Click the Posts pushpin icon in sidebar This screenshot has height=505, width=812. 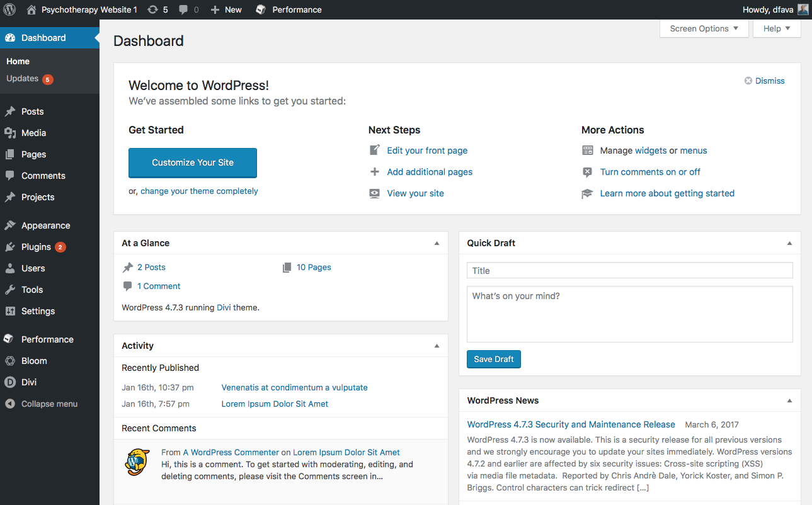click(10, 111)
